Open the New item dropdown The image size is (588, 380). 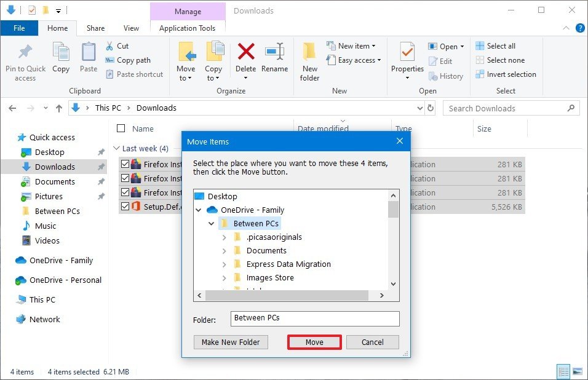[351, 46]
